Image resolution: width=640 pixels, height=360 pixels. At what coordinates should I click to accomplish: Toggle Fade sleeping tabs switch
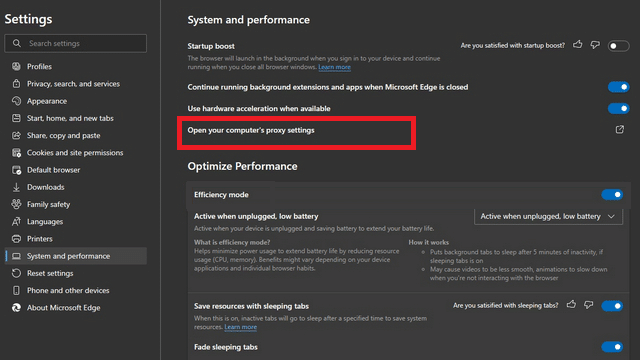pyautogui.click(x=612, y=347)
